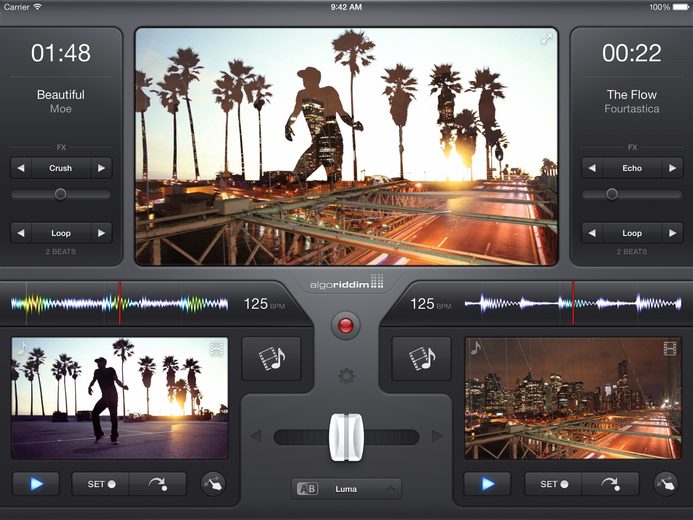Click the video crossfader knob
693x520 pixels.
(x=346, y=437)
